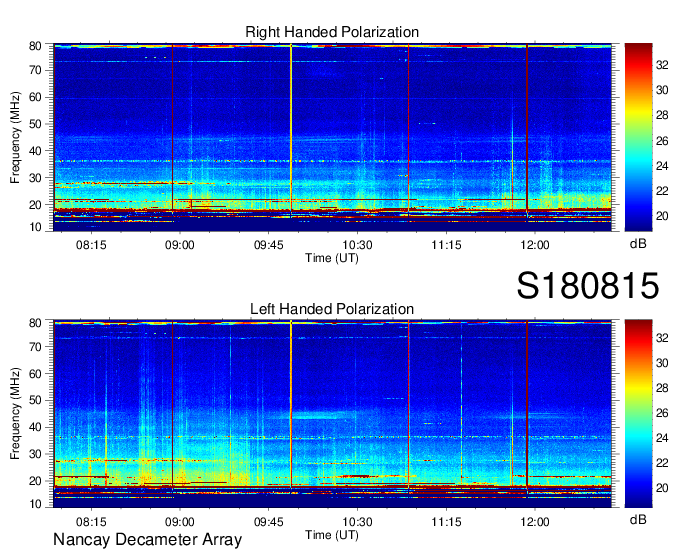Screen dimensions: 680x552
Task: Click the top colorbar's 28 dB label
Action: point(662,115)
